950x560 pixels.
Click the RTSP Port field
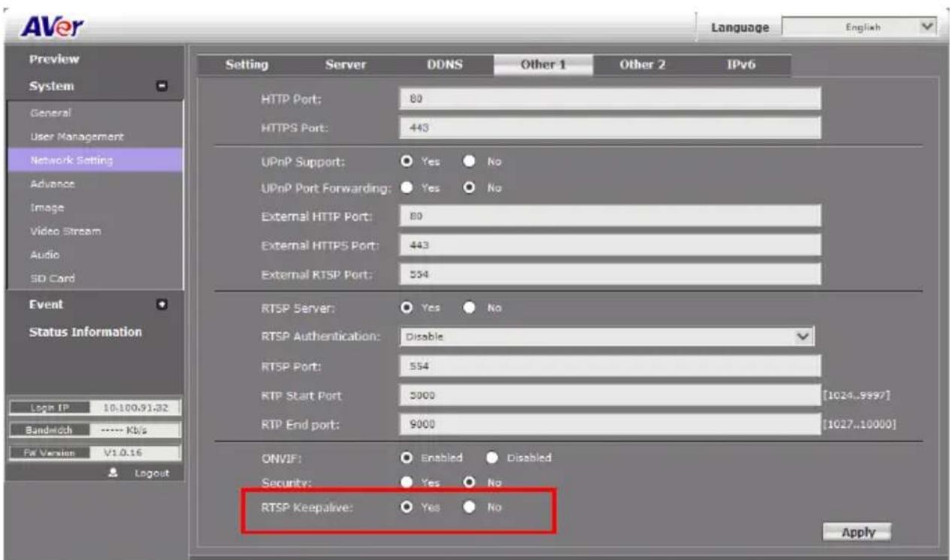610,366
